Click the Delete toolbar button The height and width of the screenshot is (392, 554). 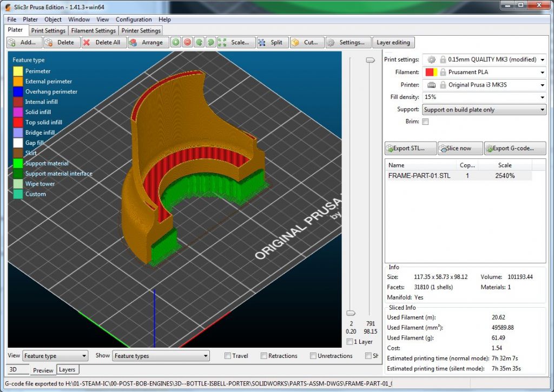coord(62,42)
